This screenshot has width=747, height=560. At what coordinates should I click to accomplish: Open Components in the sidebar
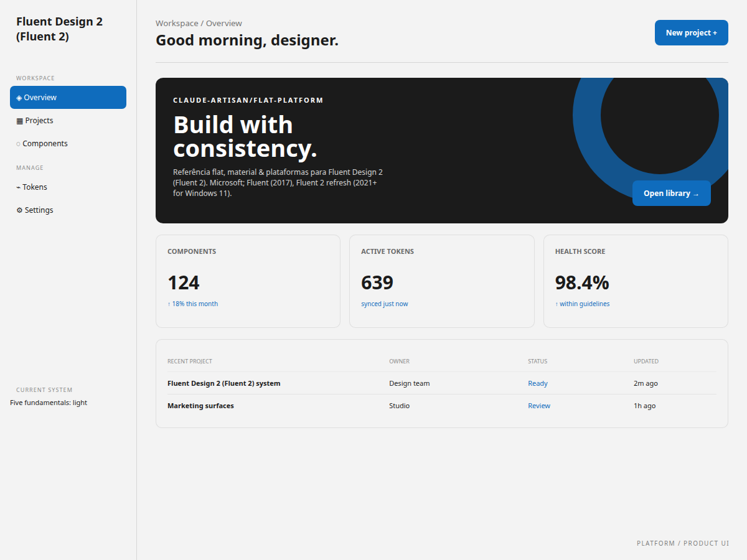[68, 143]
